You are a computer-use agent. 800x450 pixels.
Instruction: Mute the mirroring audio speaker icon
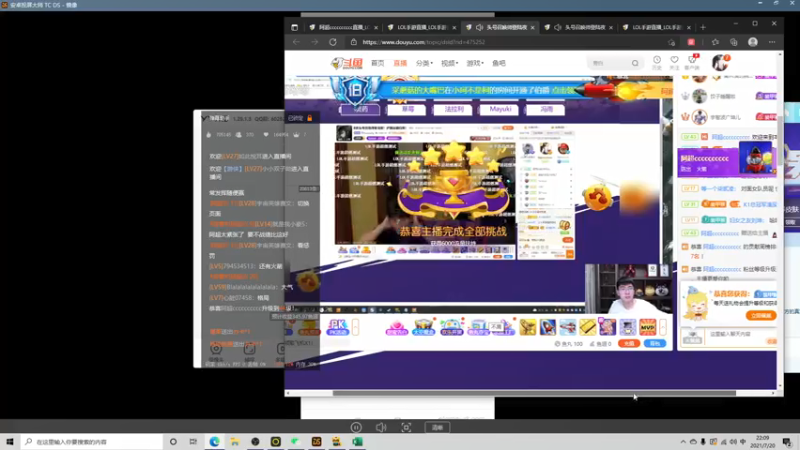381,428
